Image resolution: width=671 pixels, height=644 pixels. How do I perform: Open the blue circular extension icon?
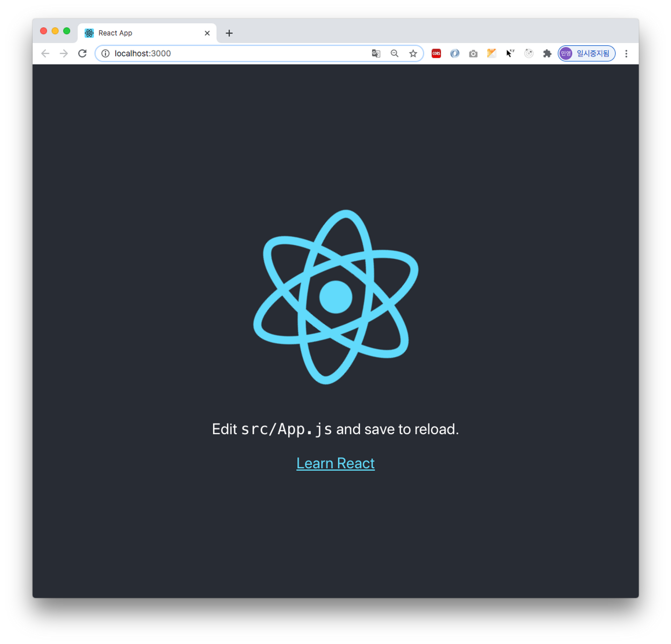(x=454, y=53)
